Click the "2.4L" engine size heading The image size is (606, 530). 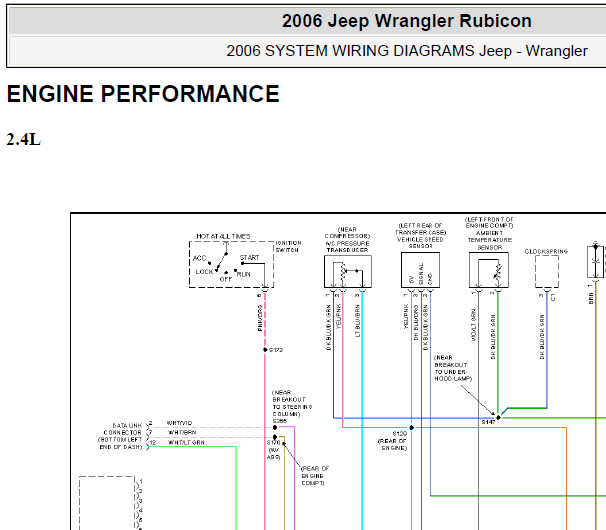click(x=24, y=140)
